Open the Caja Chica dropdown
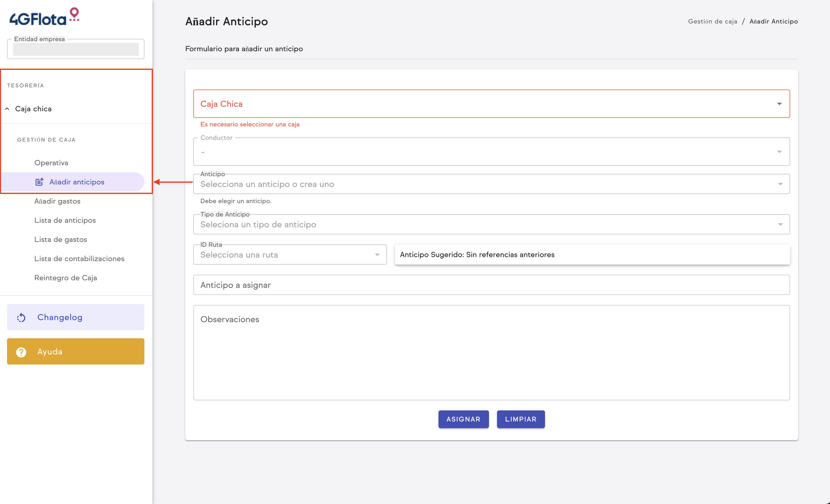 click(491, 104)
